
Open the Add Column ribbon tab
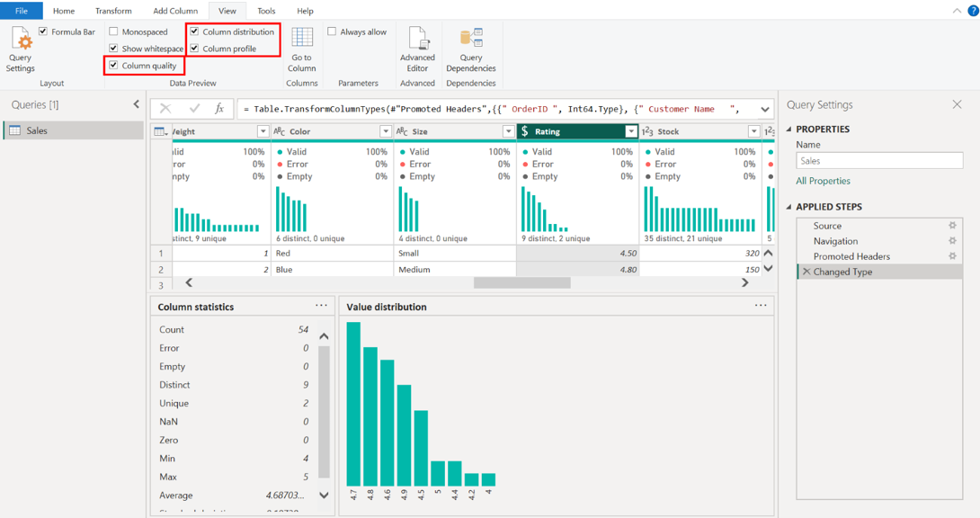(175, 11)
